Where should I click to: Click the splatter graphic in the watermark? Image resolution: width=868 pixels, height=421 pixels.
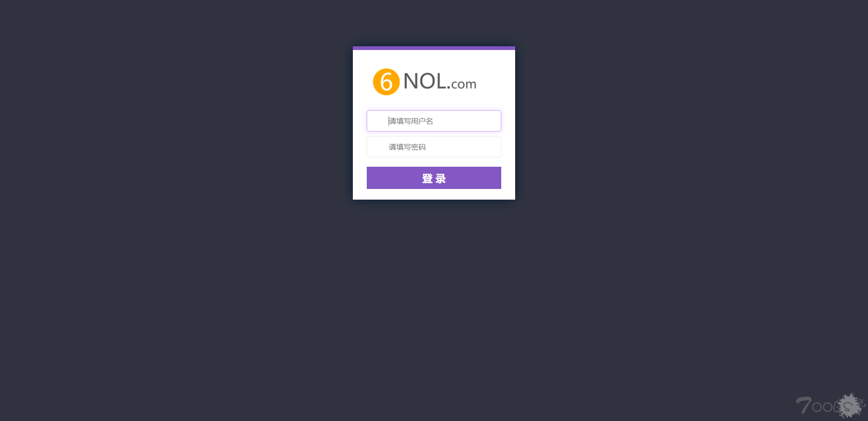tap(851, 406)
